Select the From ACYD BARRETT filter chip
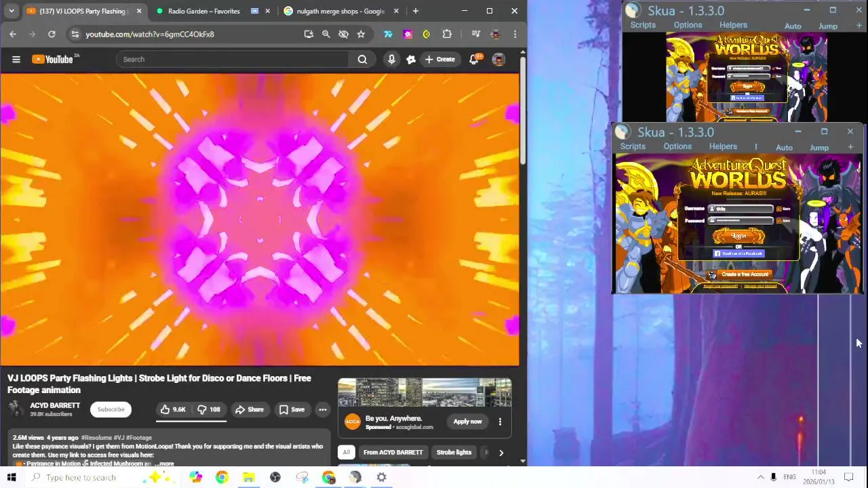The height and width of the screenshot is (488, 868). click(x=393, y=452)
